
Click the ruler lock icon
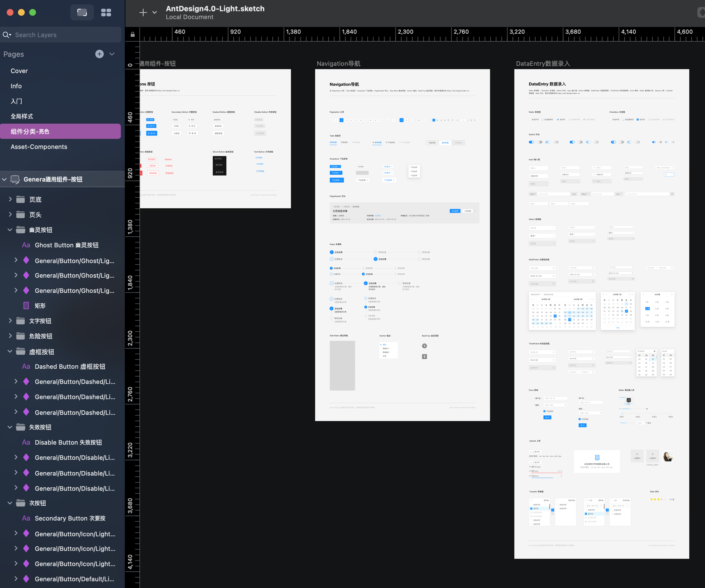pyautogui.click(x=133, y=34)
